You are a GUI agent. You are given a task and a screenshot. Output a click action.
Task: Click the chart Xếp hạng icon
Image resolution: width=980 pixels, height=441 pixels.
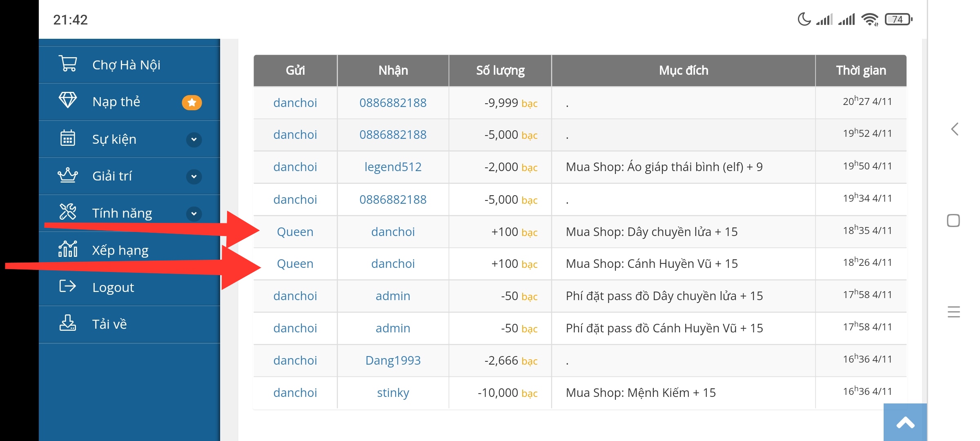(68, 249)
